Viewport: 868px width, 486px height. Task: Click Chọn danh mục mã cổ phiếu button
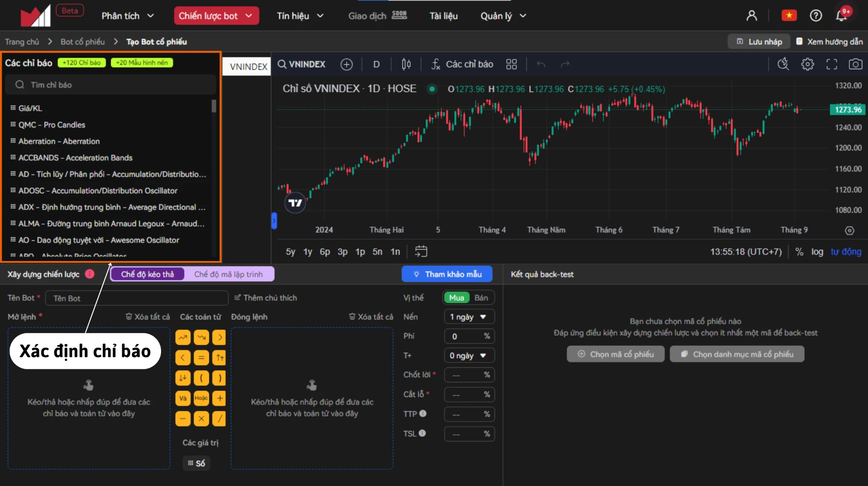[x=737, y=354]
